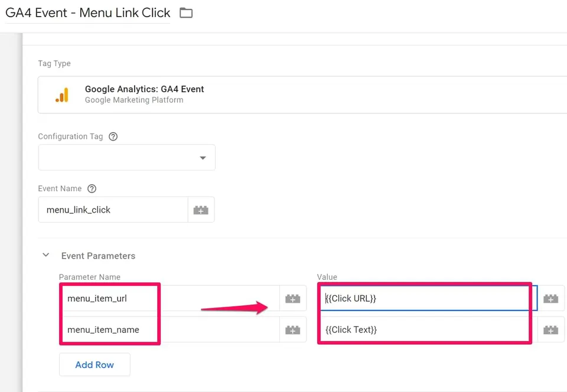Click the {{Click URL}} value field
The width and height of the screenshot is (567, 392).
(428, 298)
